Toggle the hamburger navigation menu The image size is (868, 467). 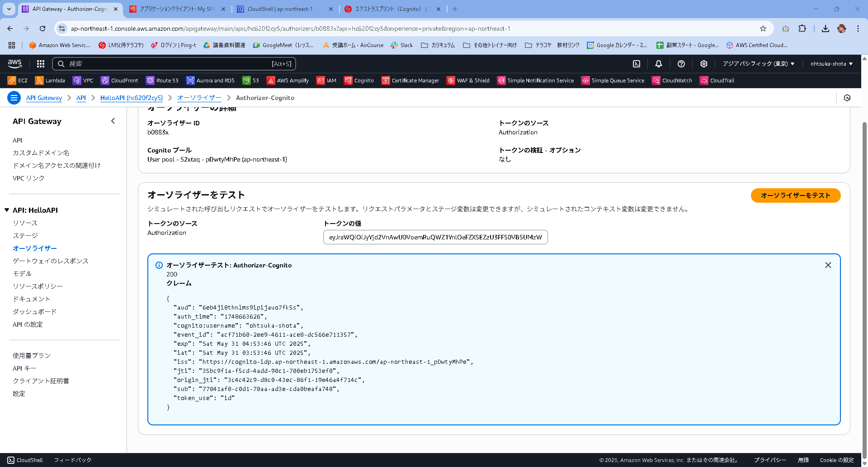(x=14, y=98)
